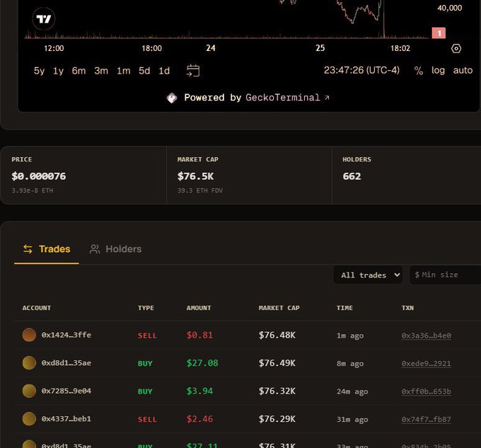The image size is (481, 448).
Task: Toggle auto scale on the chart
Action: click(463, 70)
